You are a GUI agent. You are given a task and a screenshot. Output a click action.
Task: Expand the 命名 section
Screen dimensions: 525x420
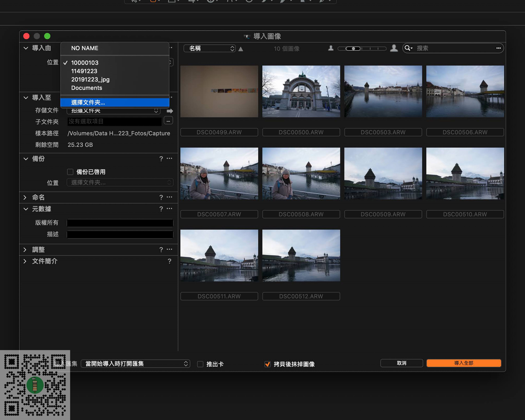point(25,197)
